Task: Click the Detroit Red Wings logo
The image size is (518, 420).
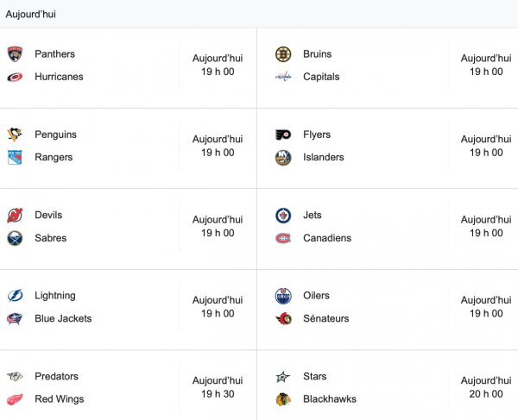Action: pos(15,399)
